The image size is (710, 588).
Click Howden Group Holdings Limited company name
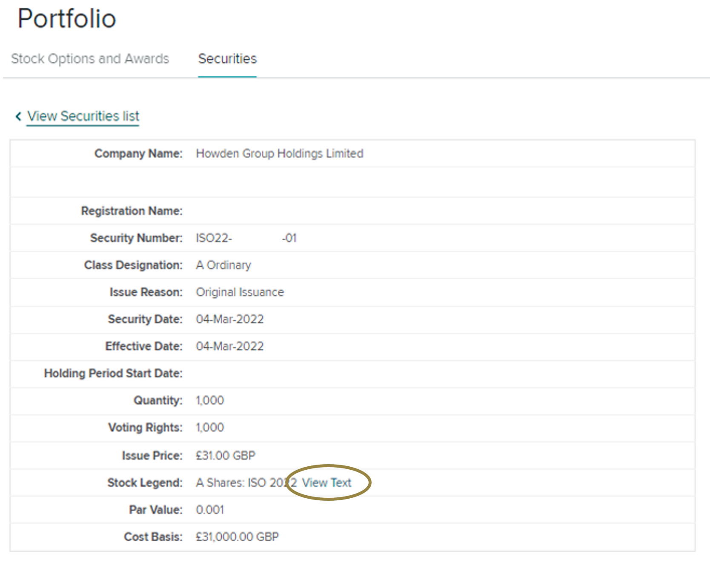click(x=279, y=154)
